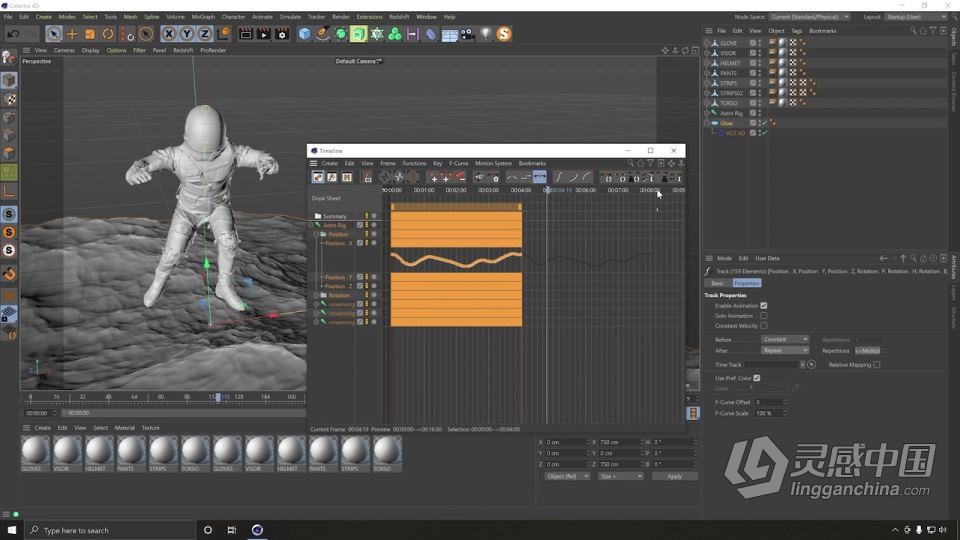Switch to Properties tab in Attributes
Viewport: 960px width, 540px height.
tap(746, 283)
